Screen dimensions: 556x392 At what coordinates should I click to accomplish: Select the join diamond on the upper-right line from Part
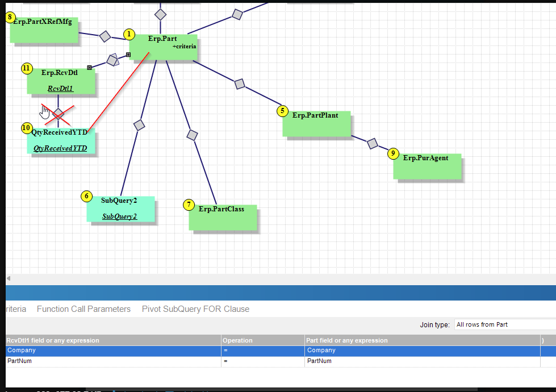pos(237,15)
